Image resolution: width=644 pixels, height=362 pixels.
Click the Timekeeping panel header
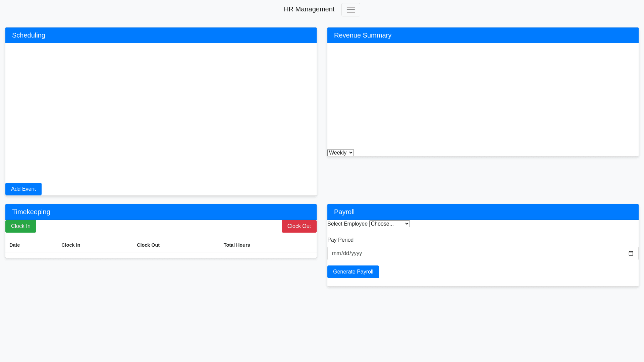31,212
